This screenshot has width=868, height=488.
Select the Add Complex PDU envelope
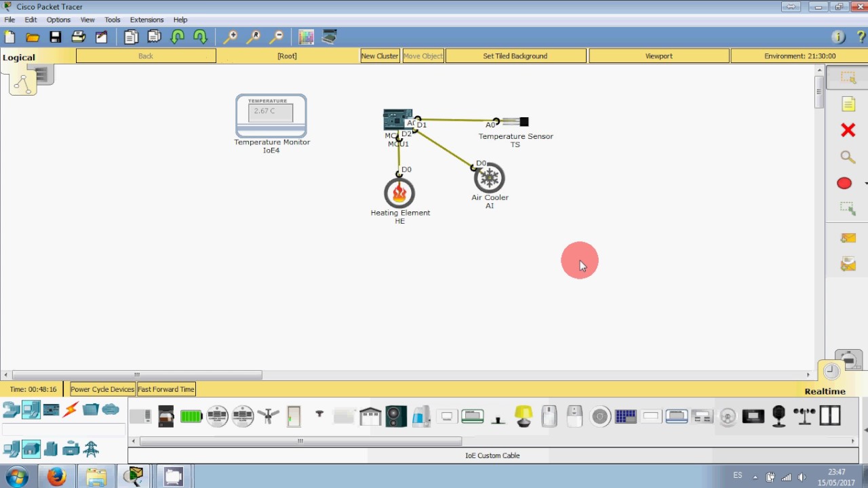coord(848,264)
